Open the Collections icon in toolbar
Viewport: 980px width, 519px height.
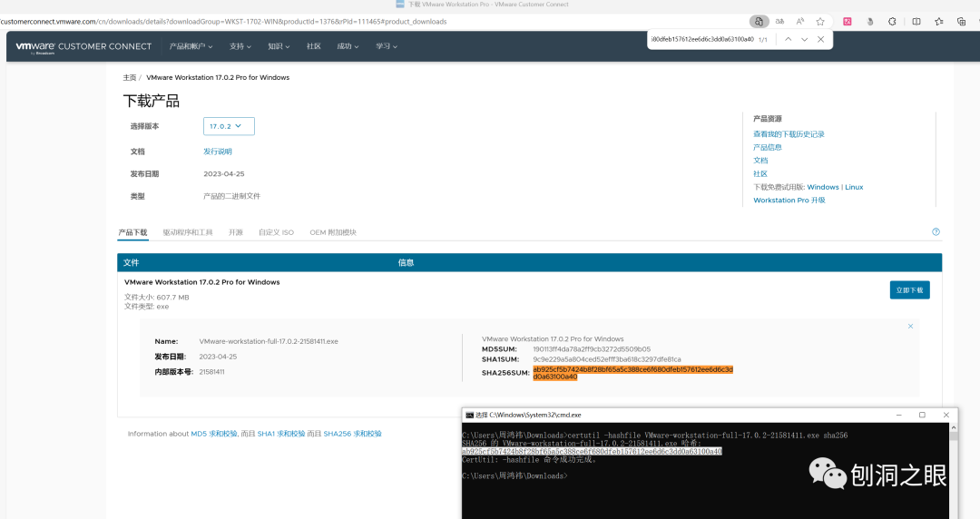[x=961, y=21]
